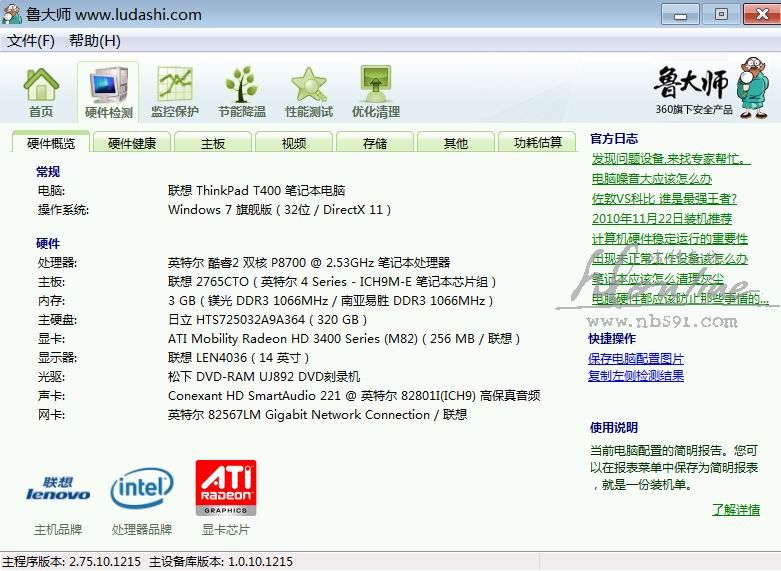Click the 鲁大师 logo with mascot

pos(711,88)
